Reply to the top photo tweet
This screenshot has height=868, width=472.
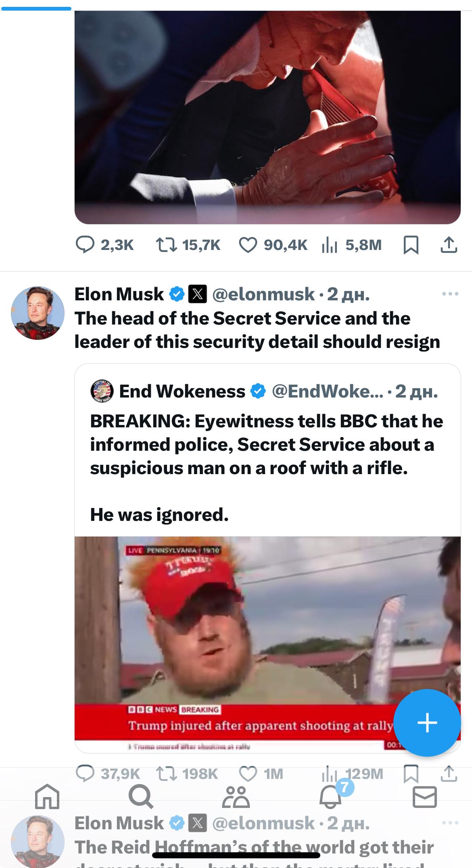pos(85,245)
